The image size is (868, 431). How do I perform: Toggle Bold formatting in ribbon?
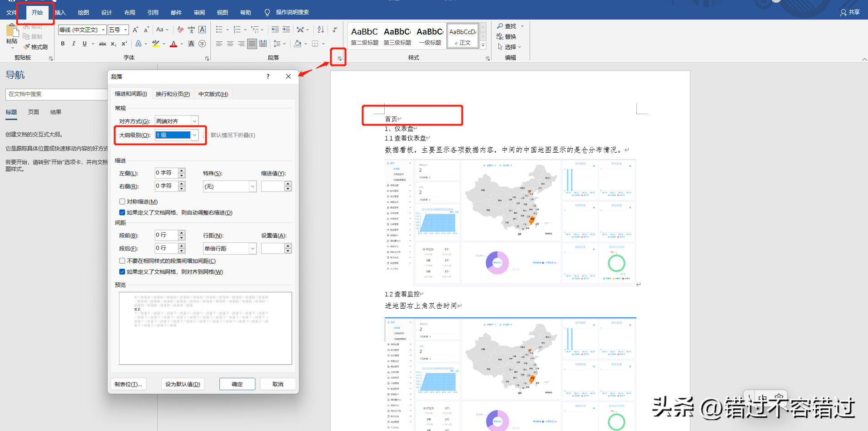(x=63, y=44)
